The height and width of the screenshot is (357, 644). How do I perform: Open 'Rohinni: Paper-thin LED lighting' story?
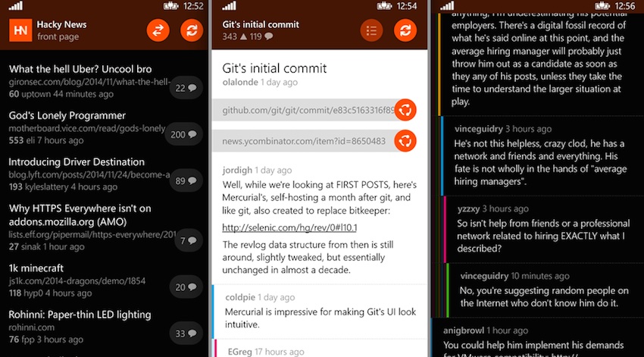point(80,315)
